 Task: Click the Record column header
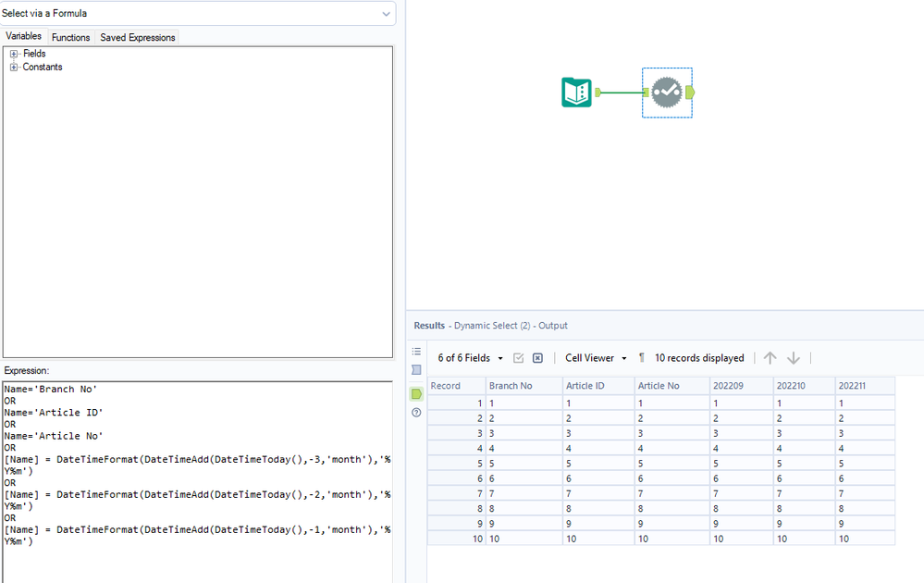pyautogui.click(x=457, y=386)
